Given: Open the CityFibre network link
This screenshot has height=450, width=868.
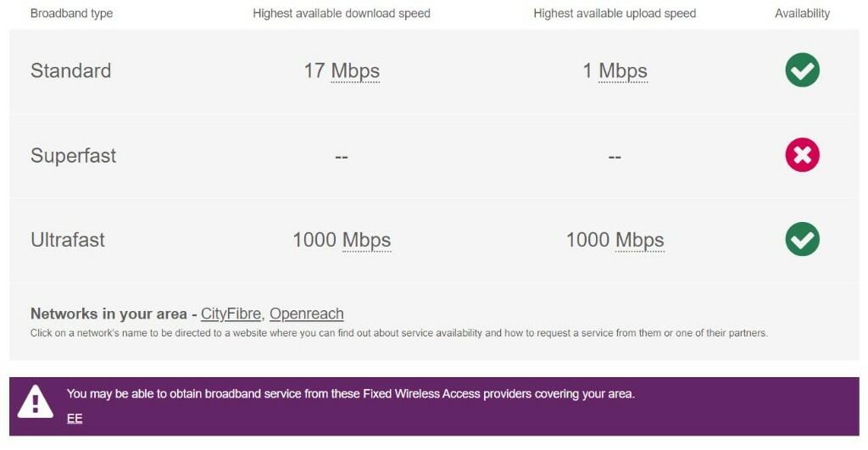Looking at the screenshot, I should pos(231,314).
